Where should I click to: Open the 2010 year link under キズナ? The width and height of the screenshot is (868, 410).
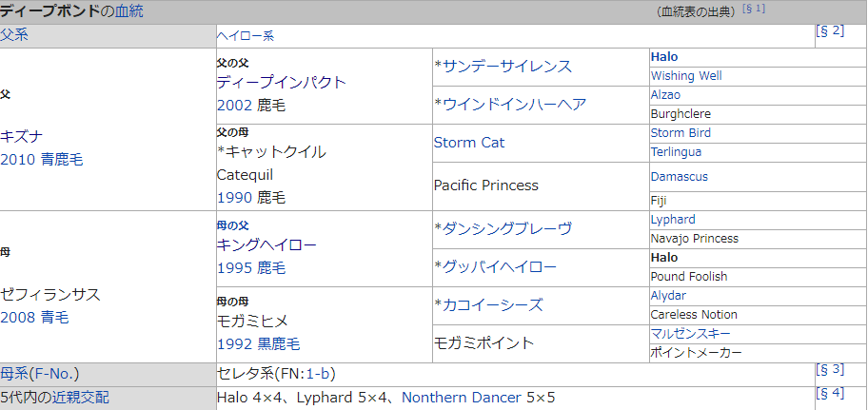(17, 160)
